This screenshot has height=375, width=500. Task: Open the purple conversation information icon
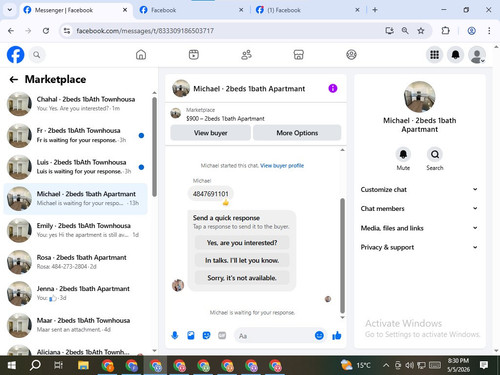[333, 88]
